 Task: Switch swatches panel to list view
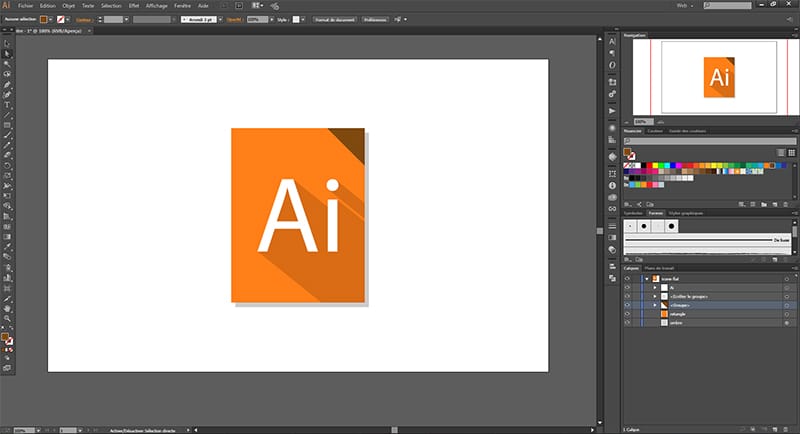[x=781, y=152]
